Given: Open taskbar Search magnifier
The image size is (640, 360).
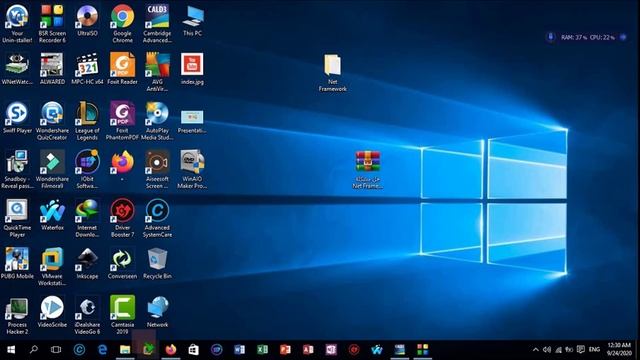Looking at the screenshot, I should point(33,350).
